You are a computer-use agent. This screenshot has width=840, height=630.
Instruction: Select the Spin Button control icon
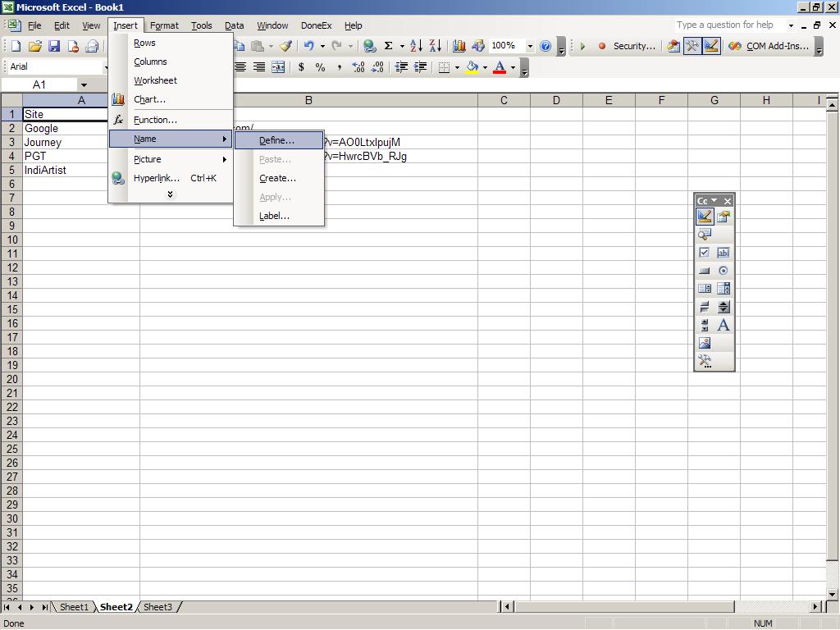(724, 307)
